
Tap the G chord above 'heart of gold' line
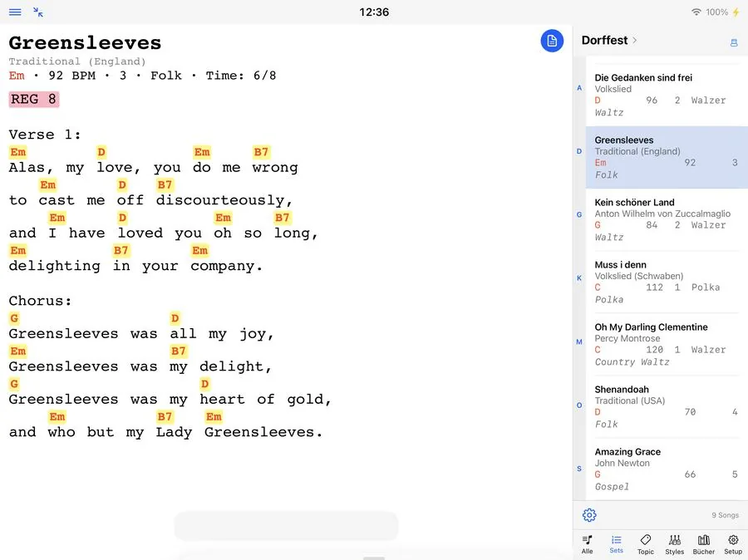14,384
